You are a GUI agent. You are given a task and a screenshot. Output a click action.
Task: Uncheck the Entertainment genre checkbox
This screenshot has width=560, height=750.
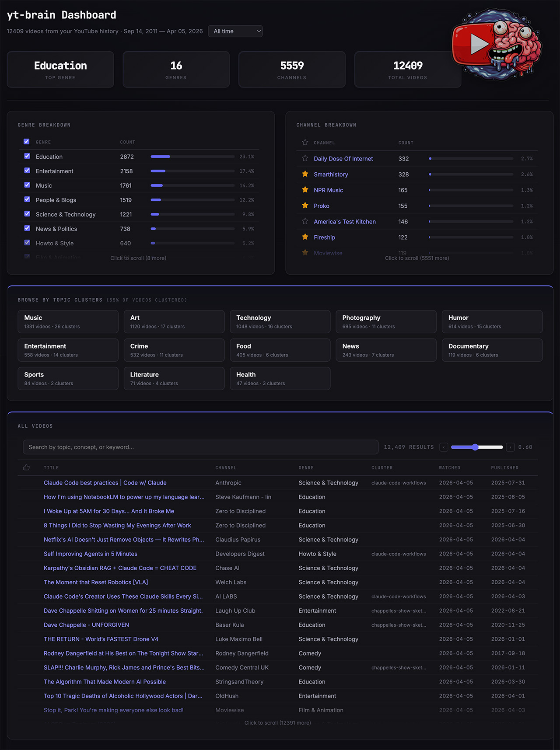pyautogui.click(x=27, y=171)
